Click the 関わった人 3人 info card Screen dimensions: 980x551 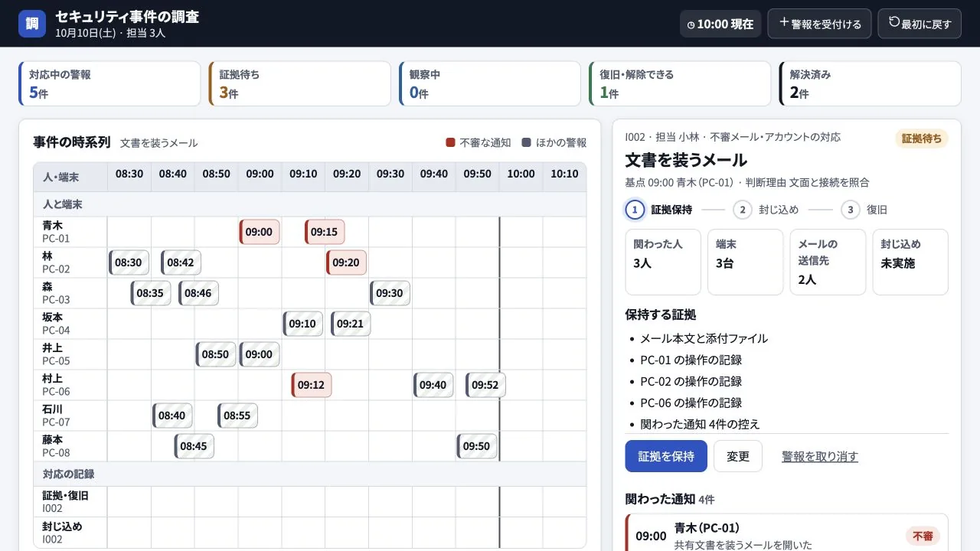tap(663, 262)
